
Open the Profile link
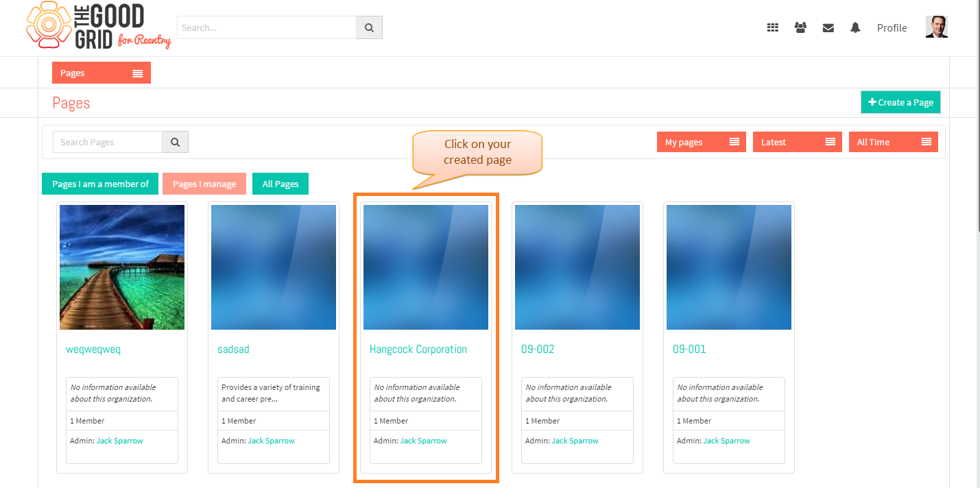point(892,27)
